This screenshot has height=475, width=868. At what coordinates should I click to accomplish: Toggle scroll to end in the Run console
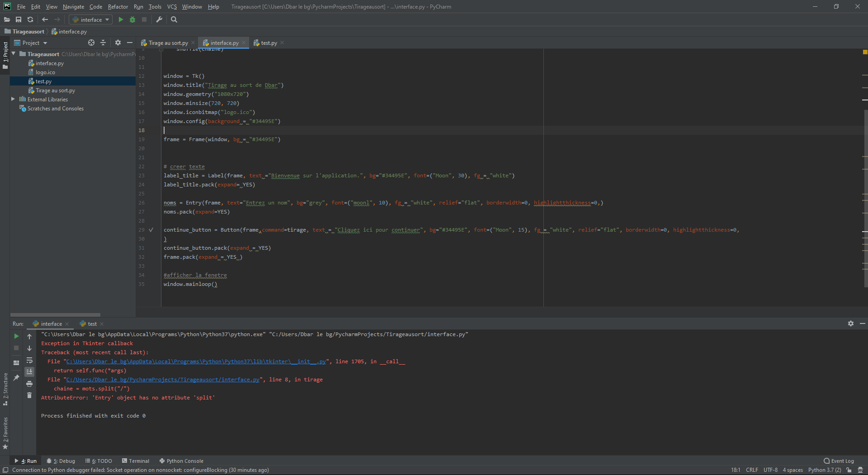tap(29, 372)
